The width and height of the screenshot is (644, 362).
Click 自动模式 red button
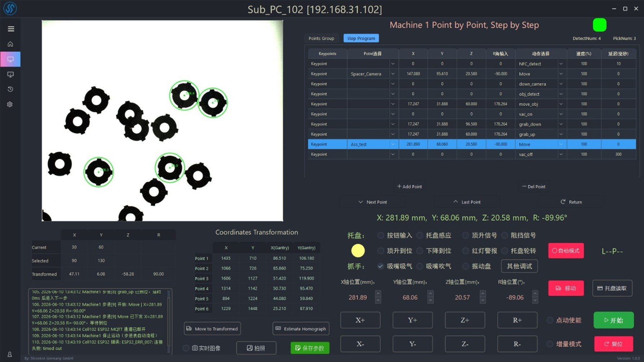click(x=566, y=251)
